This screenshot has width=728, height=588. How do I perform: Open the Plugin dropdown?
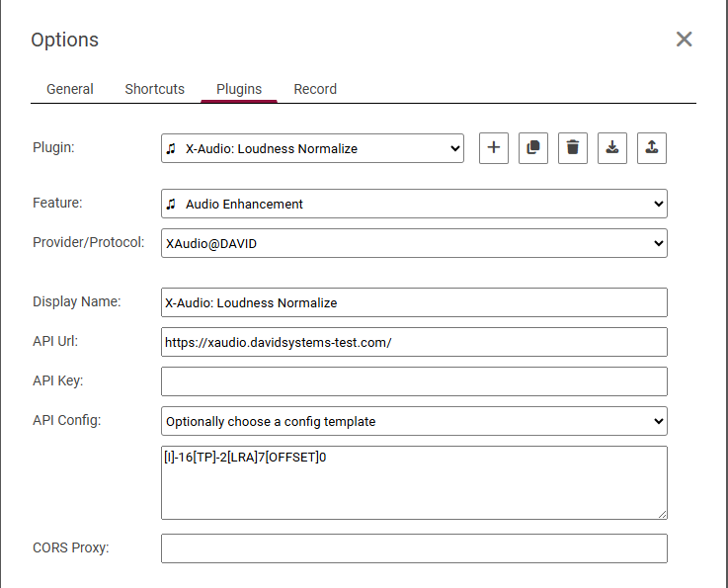(312, 148)
